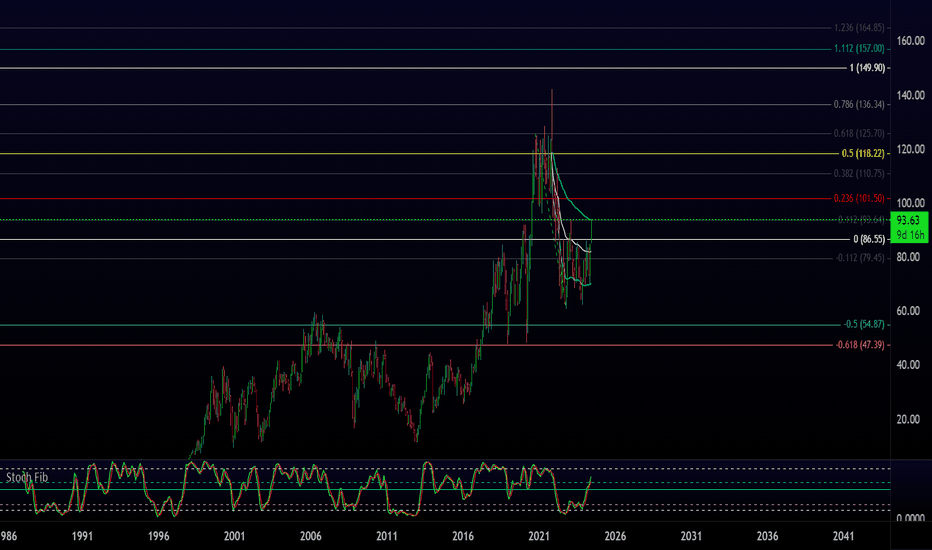This screenshot has height=550, width=932.
Task: Click 120.00 on the price axis
Action: coord(911,149)
